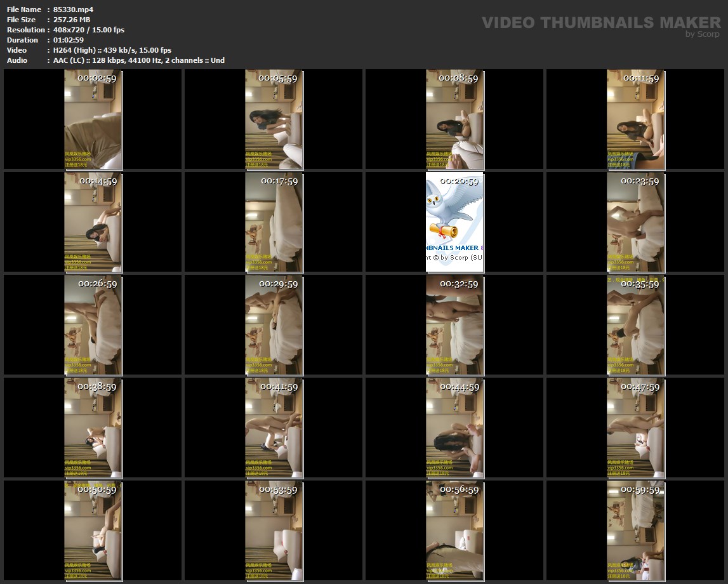The image size is (728, 584).
Task: Select the thumbnail marked 00:17:59
Action: coord(274,222)
